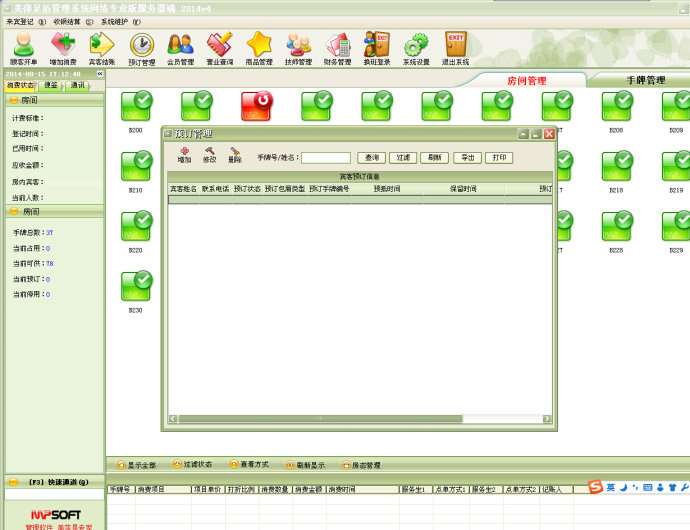690x530 pixels.
Task: Click 过滤 button in booking dialog
Action: click(x=403, y=158)
